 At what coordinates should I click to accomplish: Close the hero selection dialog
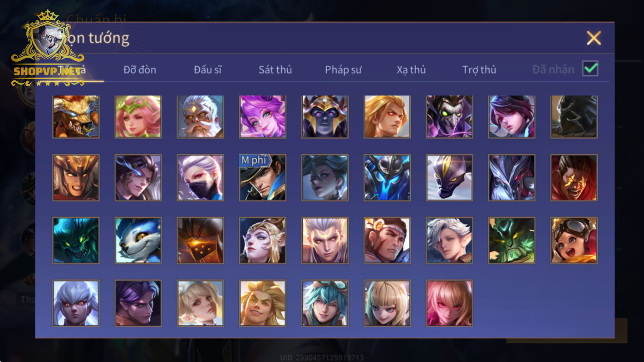click(594, 38)
